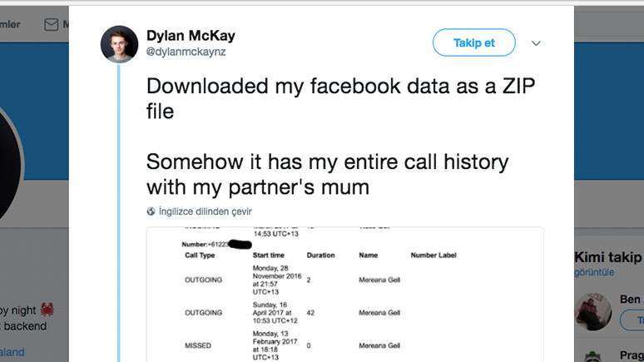The image size is (644, 362).
Task: Click İngilizce dilinden çevir translate link
Action: 205,211
